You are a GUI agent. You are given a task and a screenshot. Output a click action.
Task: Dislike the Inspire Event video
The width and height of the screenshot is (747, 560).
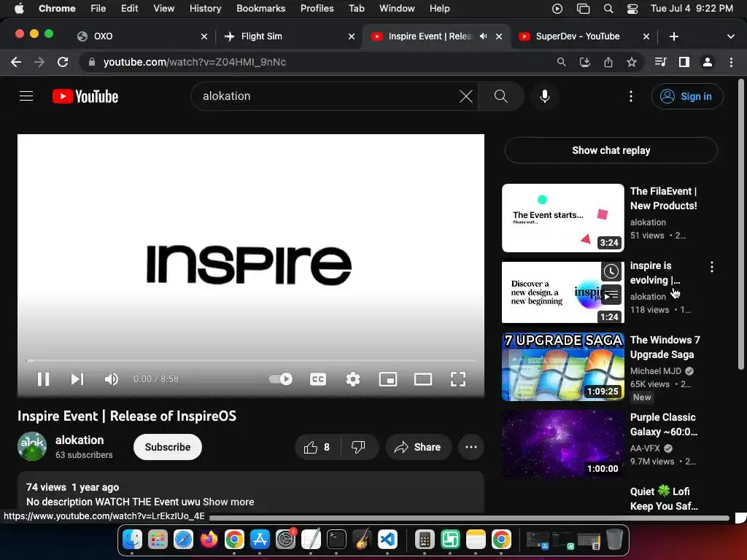358,447
